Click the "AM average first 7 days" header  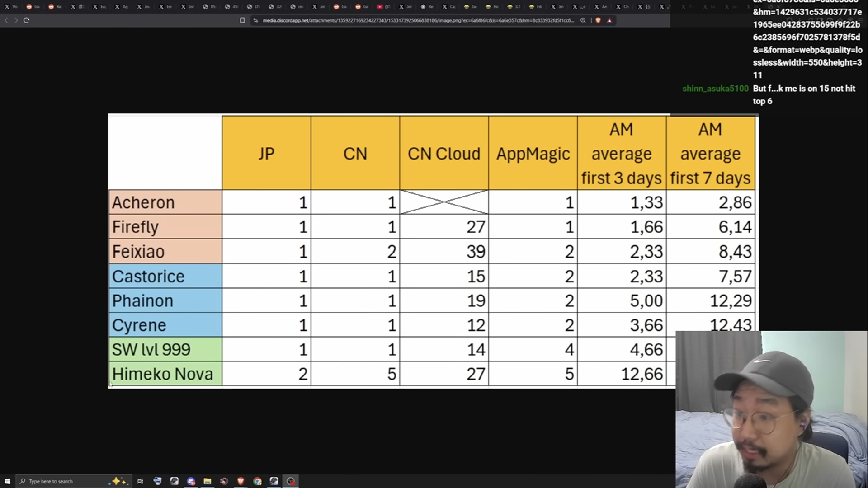coord(710,153)
